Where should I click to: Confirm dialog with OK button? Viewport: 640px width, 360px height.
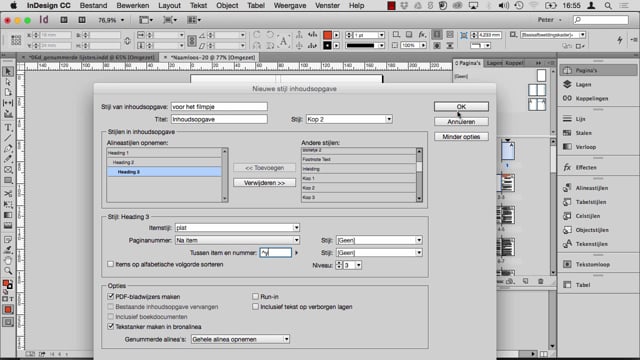tap(461, 107)
